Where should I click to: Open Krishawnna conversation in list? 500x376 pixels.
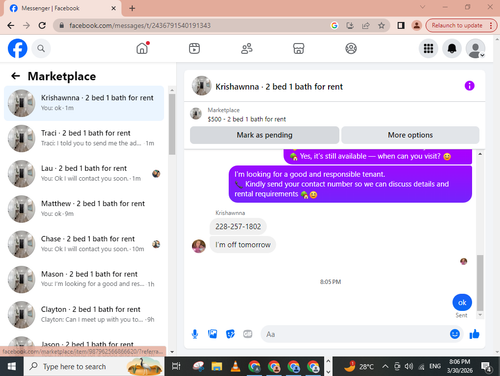pos(84,103)
